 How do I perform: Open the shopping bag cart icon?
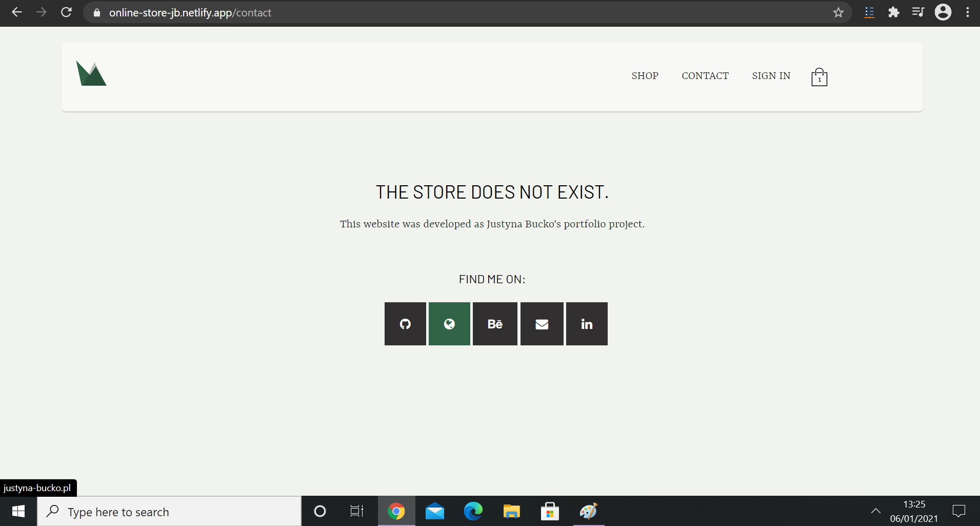(x=819, y=77)
